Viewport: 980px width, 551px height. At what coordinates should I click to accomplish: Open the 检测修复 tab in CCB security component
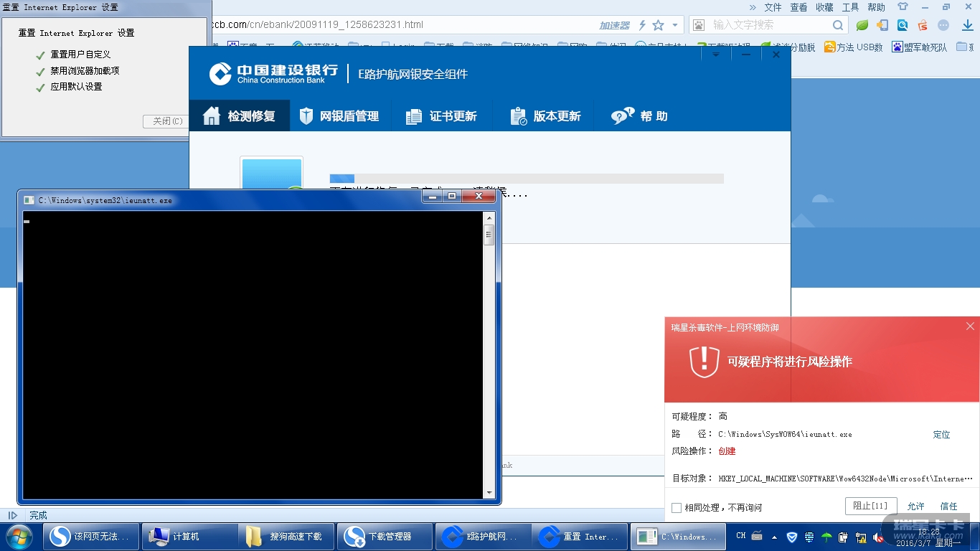pyautogui.click(x=240, y=116)
